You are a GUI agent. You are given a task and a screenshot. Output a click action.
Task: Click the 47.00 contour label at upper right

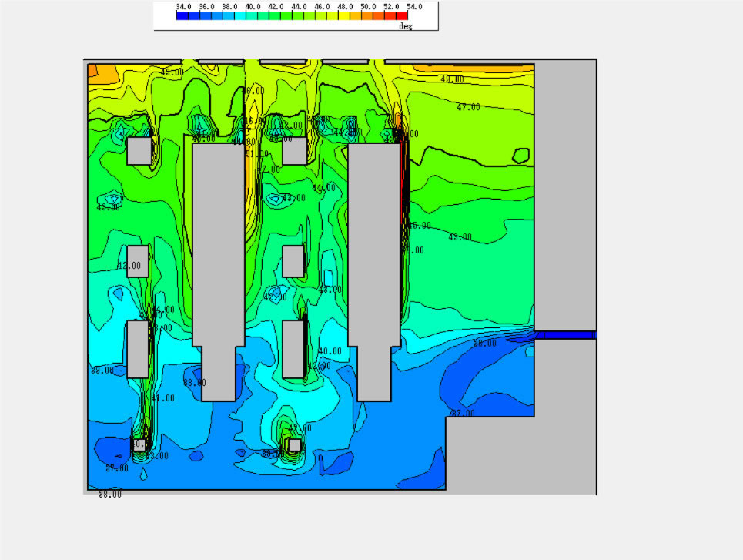click(x=468, y=107)
